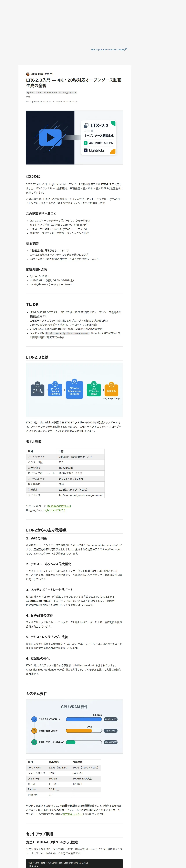Click the heart like icon under the tags
The image size is (186, 868).
27,97
